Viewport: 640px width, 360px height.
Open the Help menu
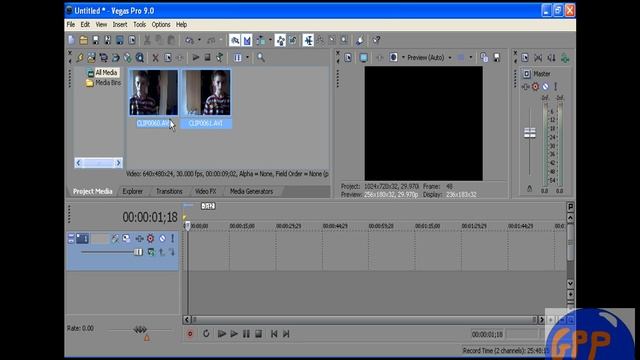(x=182, y=24)
